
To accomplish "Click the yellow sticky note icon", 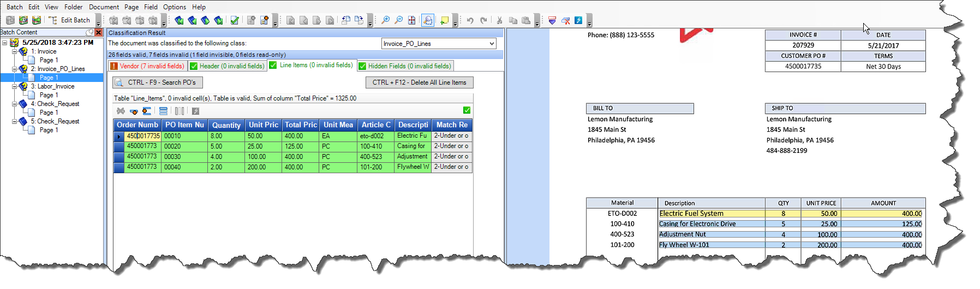I will point(444,20).
